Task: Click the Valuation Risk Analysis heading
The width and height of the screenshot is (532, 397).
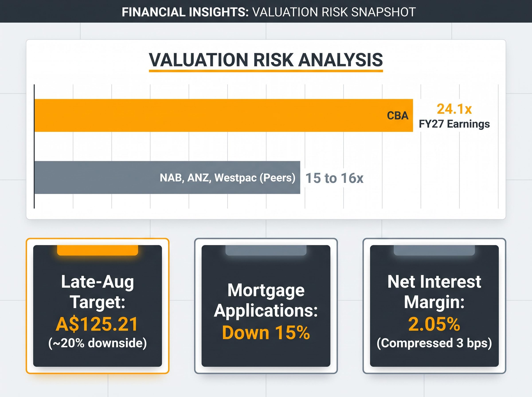Action: coord(266,60)
